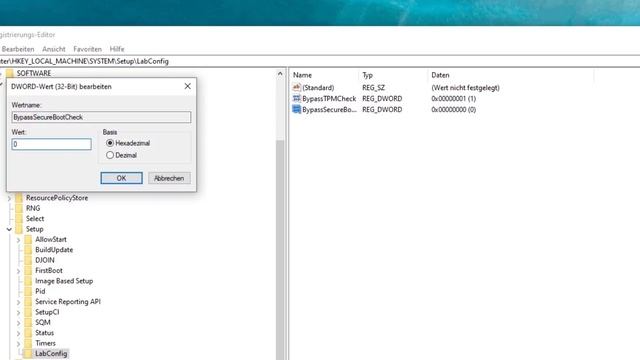Click the SetupCI folder icon
This screenshot has height=360, width=640.
[x=28, y=312]
